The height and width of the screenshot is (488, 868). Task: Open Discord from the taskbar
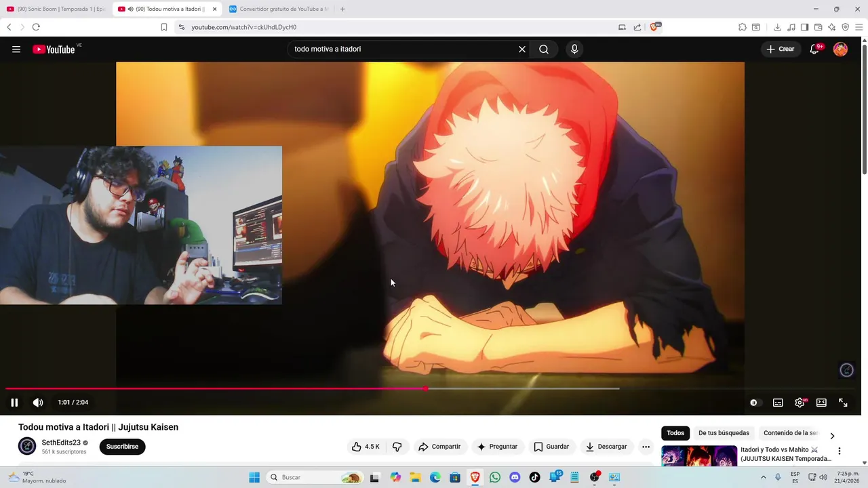tap(515, 477)
